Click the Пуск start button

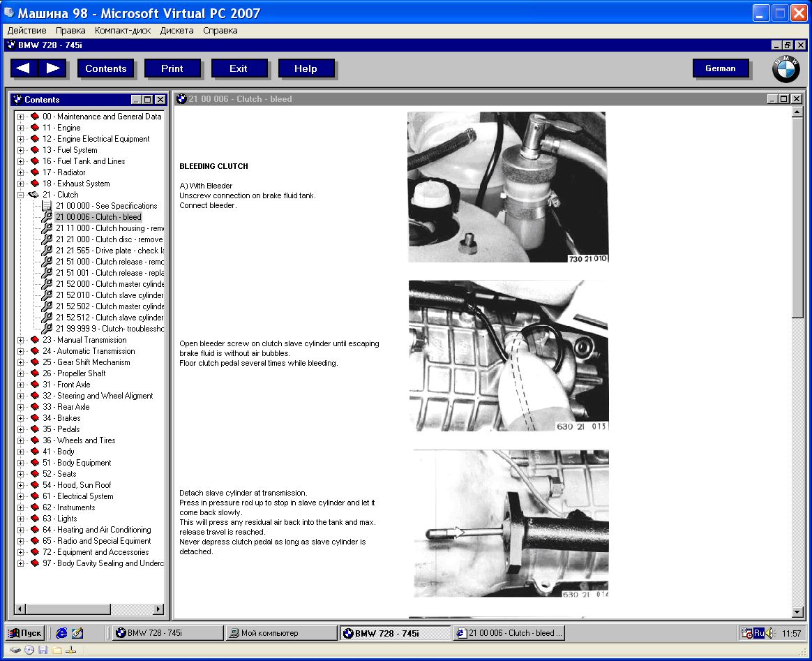(x=26, y=633)
